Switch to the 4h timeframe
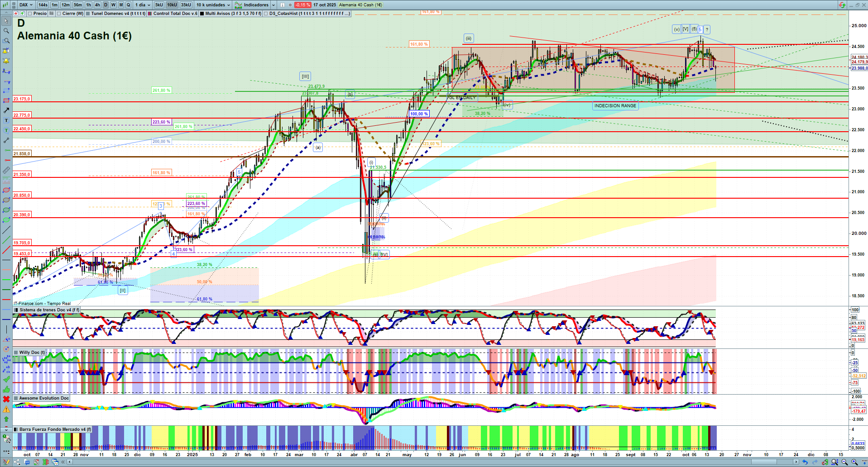Viewport: 868px width, 467px height. [x=97, y=5]
